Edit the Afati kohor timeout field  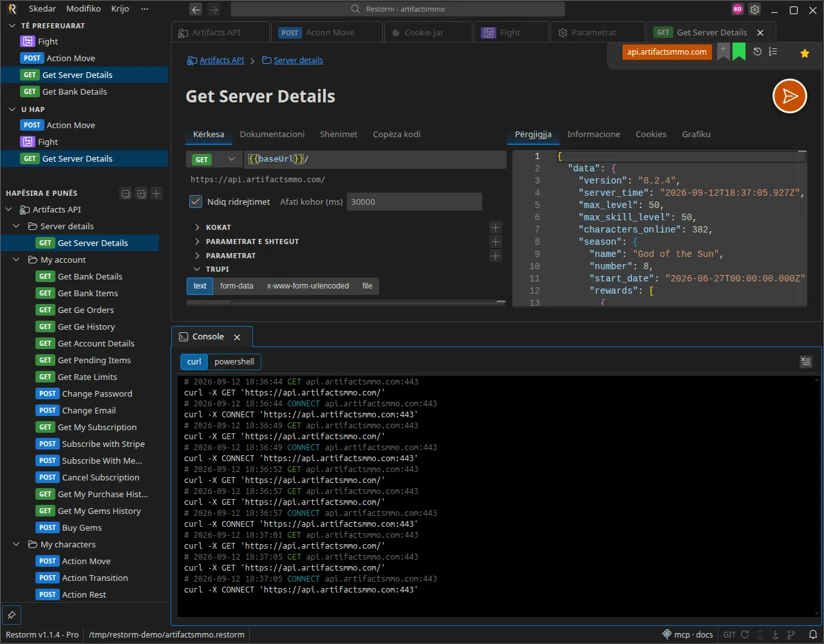tap(415, 202)
